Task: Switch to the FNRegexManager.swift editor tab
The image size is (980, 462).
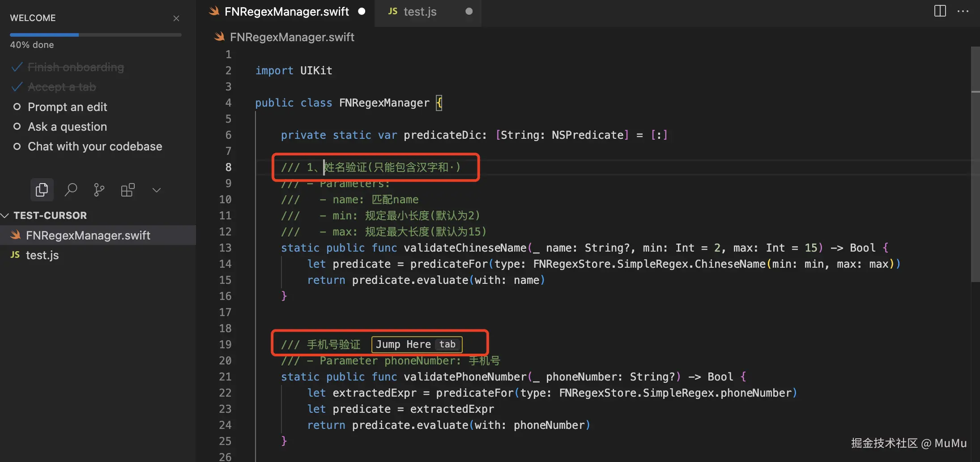Action: [286, 12]
